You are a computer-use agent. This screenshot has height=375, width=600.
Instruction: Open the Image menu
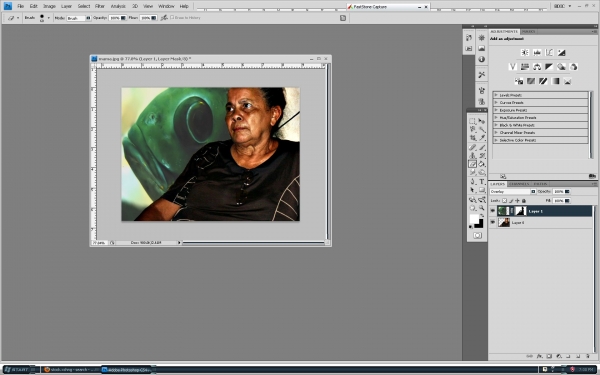point(49,6)
